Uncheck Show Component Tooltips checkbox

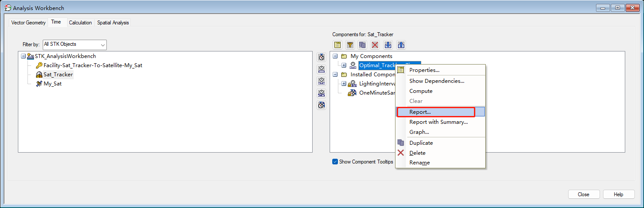pyautogui.click(x=335, y=162)
